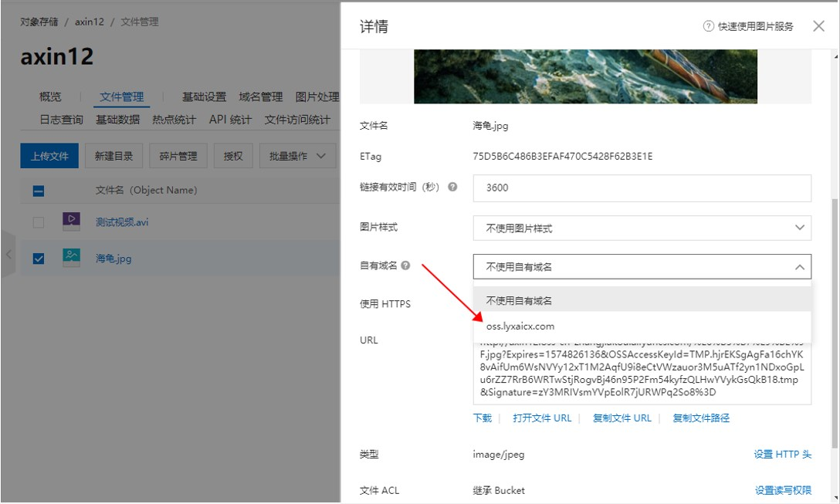
Task: Open the 图片处理 tab
Action: pos(317,96)
